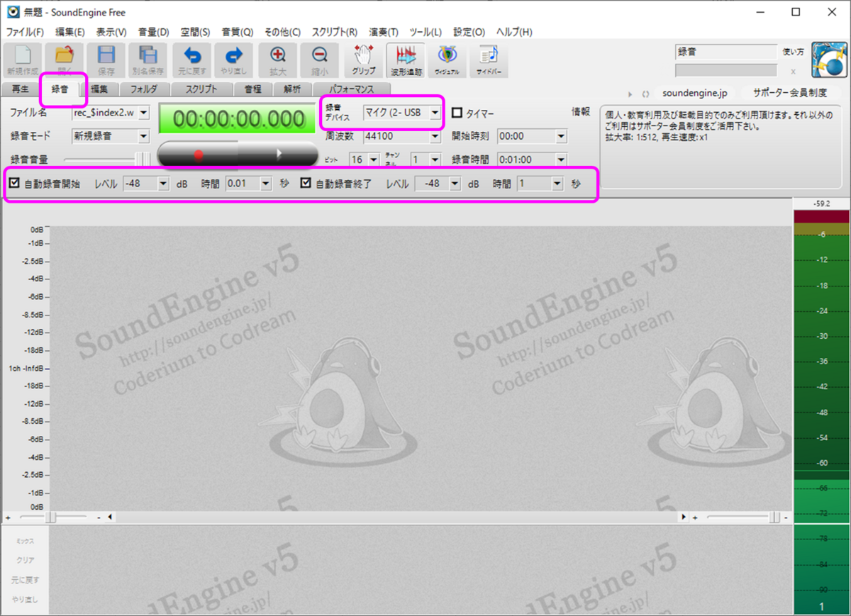
Task: Enable the タイマー checkbox
Action: pyautogui.click(x=457, y=113)
